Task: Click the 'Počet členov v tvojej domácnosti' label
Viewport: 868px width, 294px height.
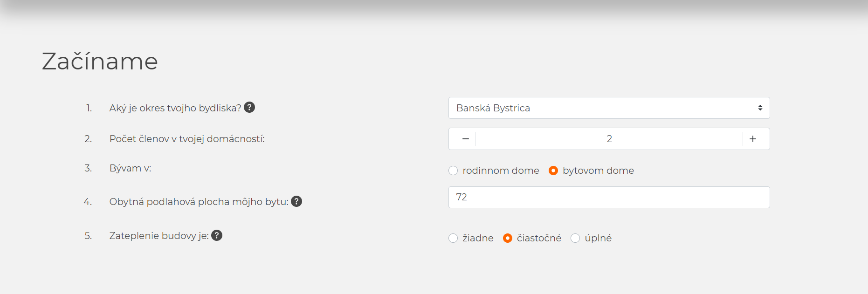Action: coord(187,139)
